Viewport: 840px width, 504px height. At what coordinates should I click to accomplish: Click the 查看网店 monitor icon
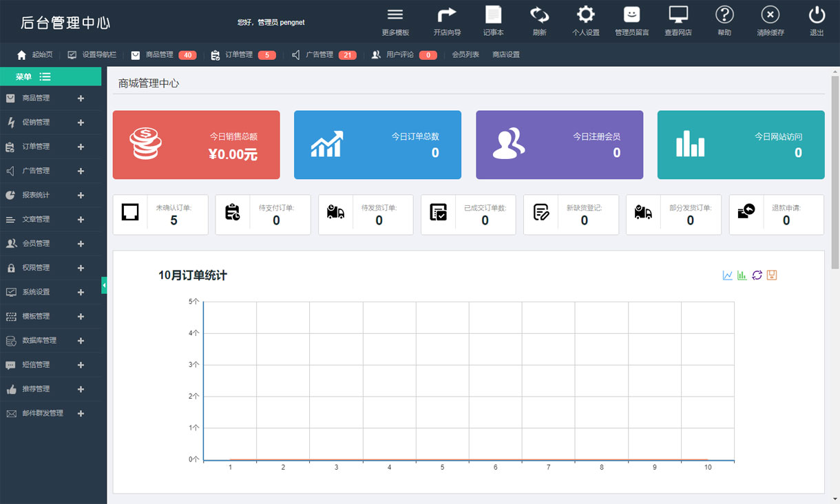[678, 14]
